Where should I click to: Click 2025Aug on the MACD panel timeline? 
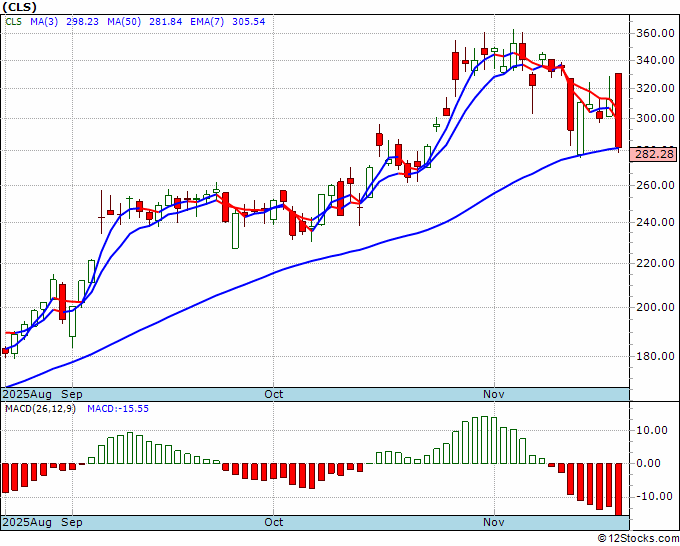(27, 522)
